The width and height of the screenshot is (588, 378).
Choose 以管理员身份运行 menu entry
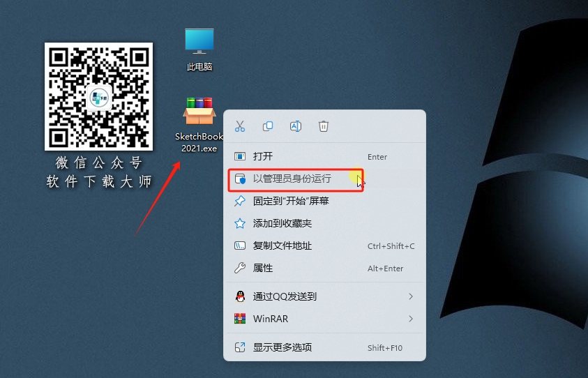point(324,179)
